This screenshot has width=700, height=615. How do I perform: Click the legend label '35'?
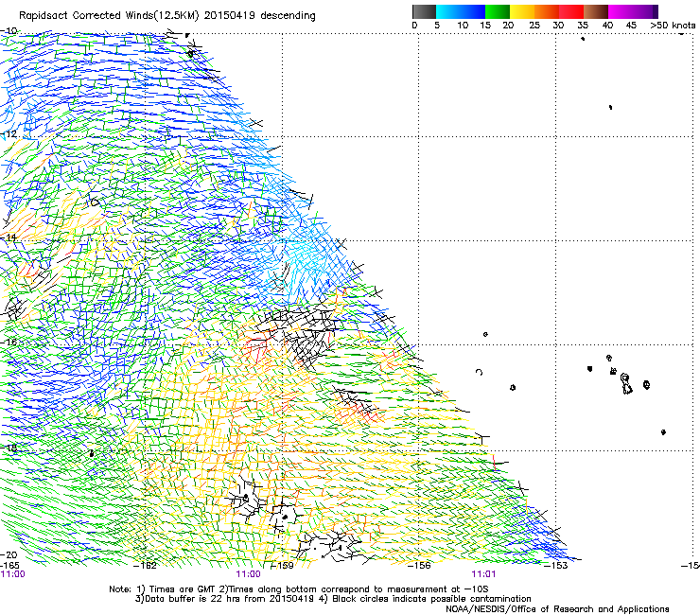tap(583, 26)
